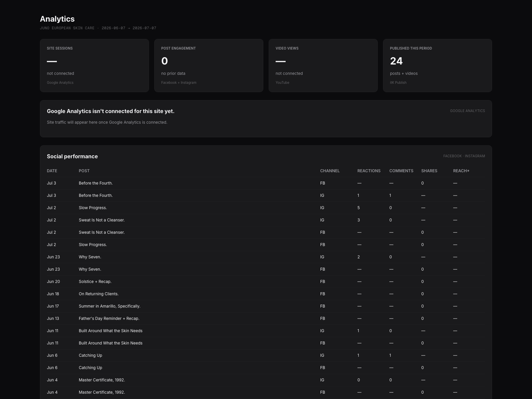The height and width of the screenshot is (399, 532).
Task: Click the Analytics page heading
Action: [x=57, y=19]
